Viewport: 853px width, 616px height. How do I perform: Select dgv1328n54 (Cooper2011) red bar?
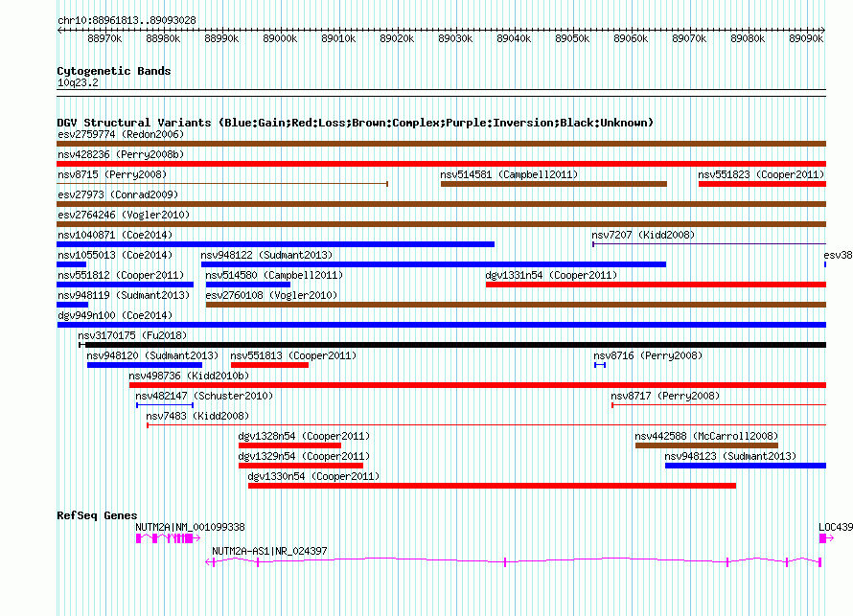(290, 445)
